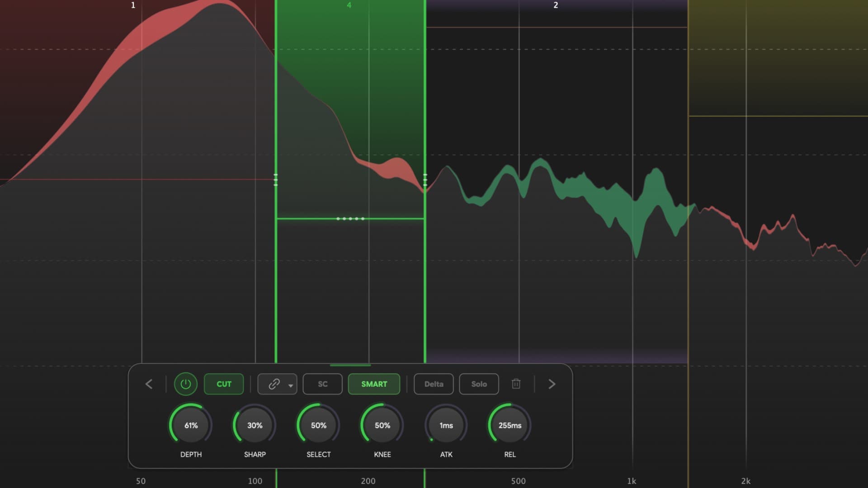Toggle SMART processing mode
Image resolution: width=868 pixels, height=488 pixels.
(x=374, y=384)
